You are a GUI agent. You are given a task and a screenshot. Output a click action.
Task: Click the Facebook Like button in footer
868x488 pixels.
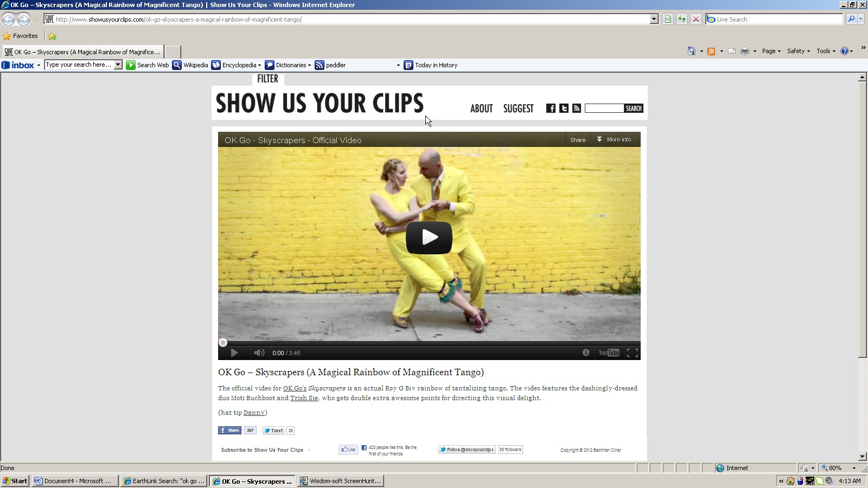coord(348,450)
